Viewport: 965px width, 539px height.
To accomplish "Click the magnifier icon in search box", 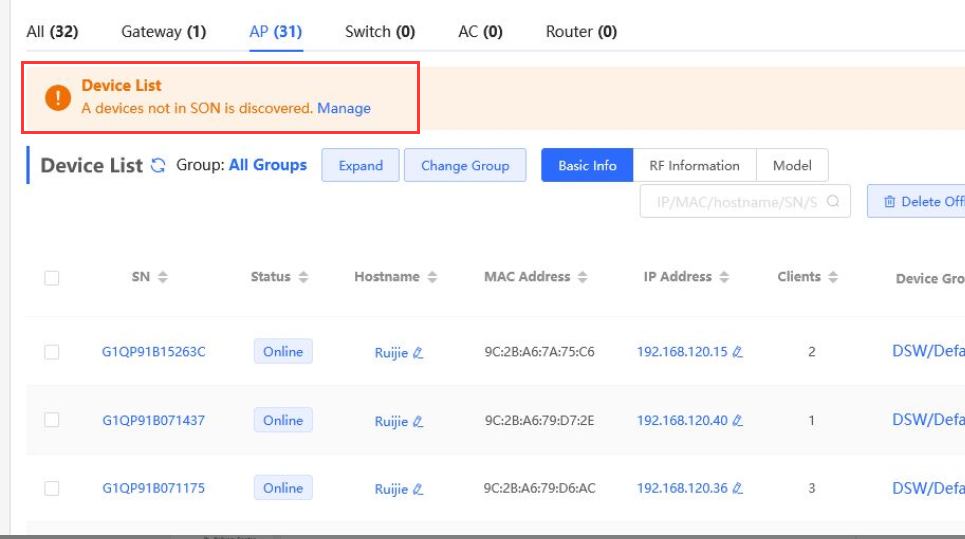I will click(x=833, y=201).
